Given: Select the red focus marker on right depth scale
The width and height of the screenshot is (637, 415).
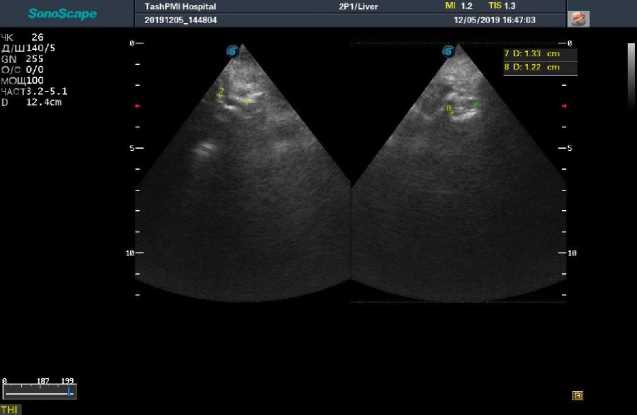Looking at the screenshot, I should coord(564,106).
